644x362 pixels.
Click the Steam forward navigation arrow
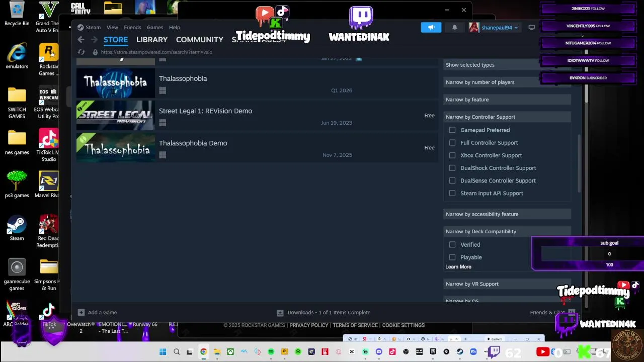(x=94, y=39)
